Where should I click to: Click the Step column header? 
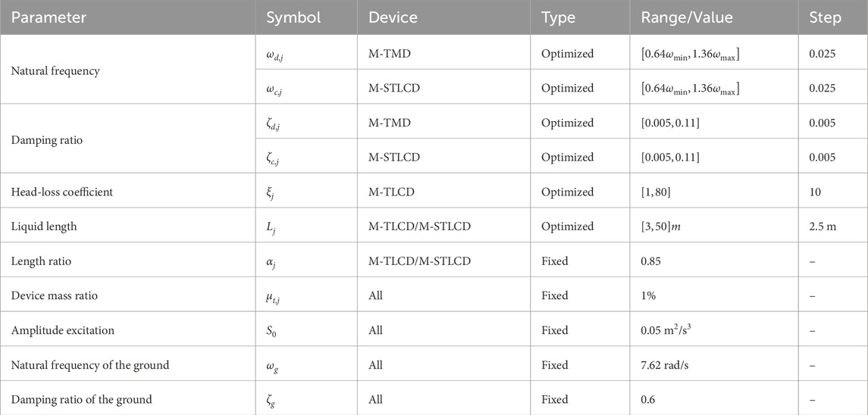coord(825,17)
